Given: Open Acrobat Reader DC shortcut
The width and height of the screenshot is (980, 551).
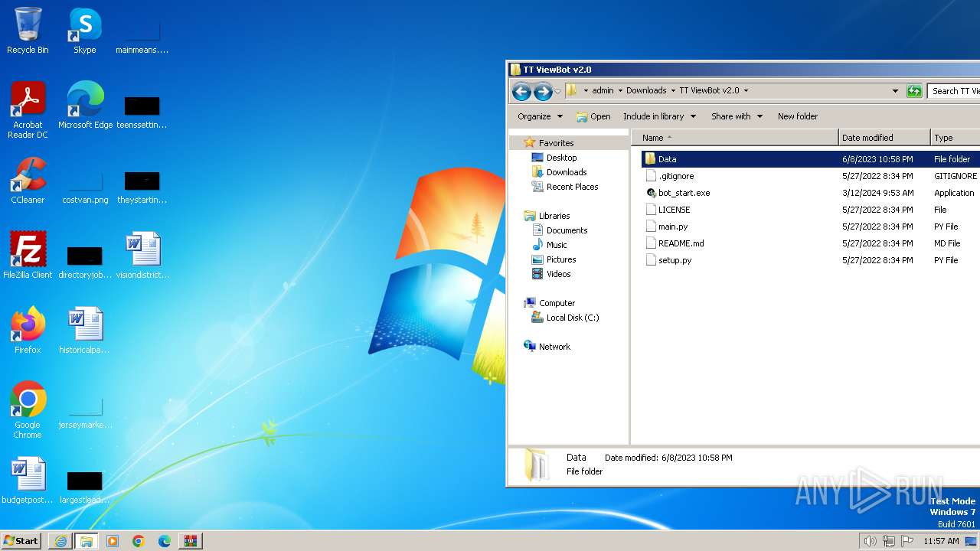Looking at the screenshot, I should coord(28,110).
